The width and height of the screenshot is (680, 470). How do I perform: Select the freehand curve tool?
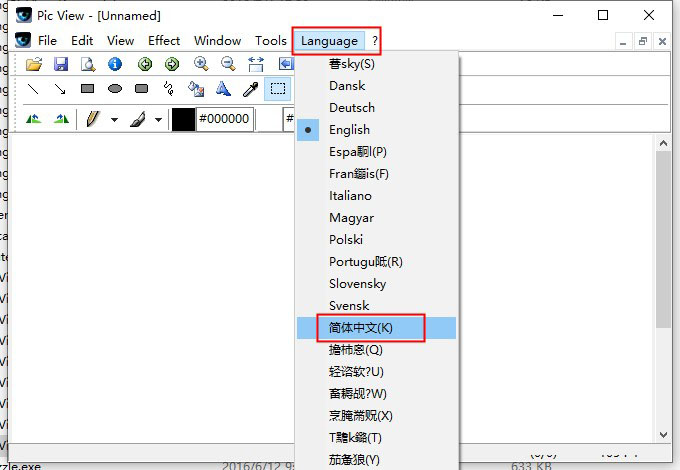pos(169,89)
